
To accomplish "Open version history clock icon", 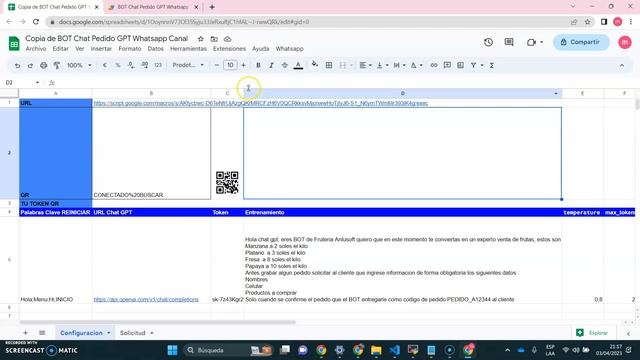I will click(488, 42).
